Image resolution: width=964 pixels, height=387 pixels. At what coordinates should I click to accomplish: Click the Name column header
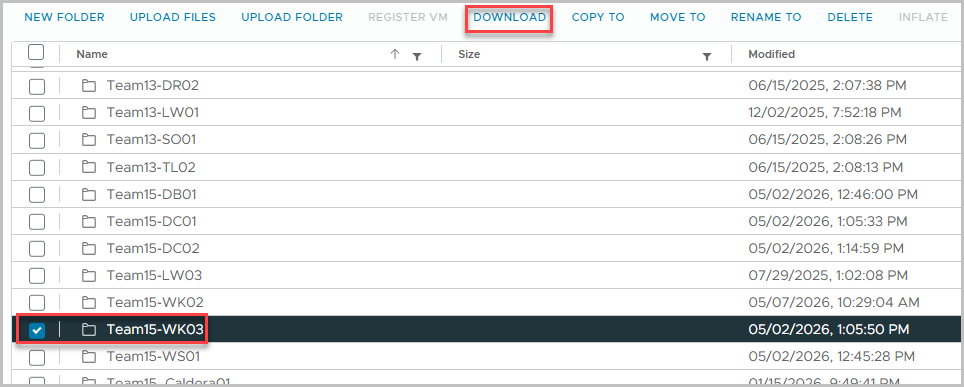(x=92, y=54)
